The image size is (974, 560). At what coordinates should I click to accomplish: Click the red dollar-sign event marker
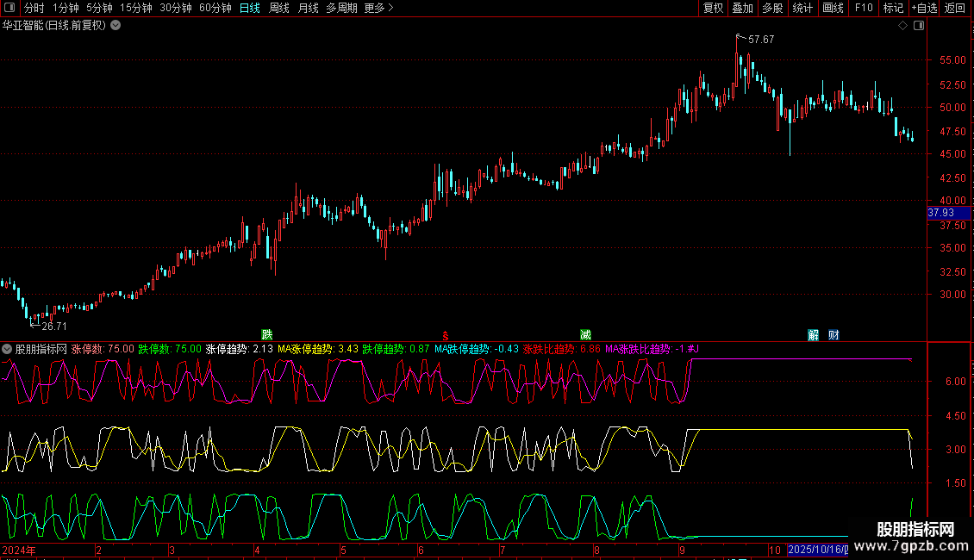click(x=446, y=334)
